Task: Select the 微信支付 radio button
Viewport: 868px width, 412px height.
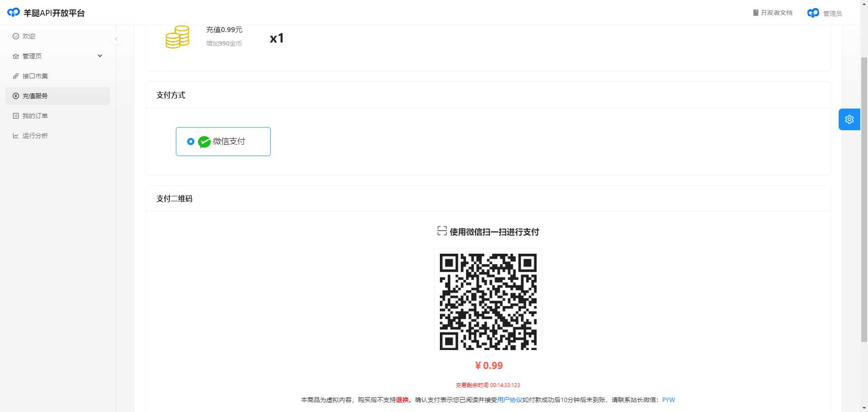Action: tap(191, 142)
